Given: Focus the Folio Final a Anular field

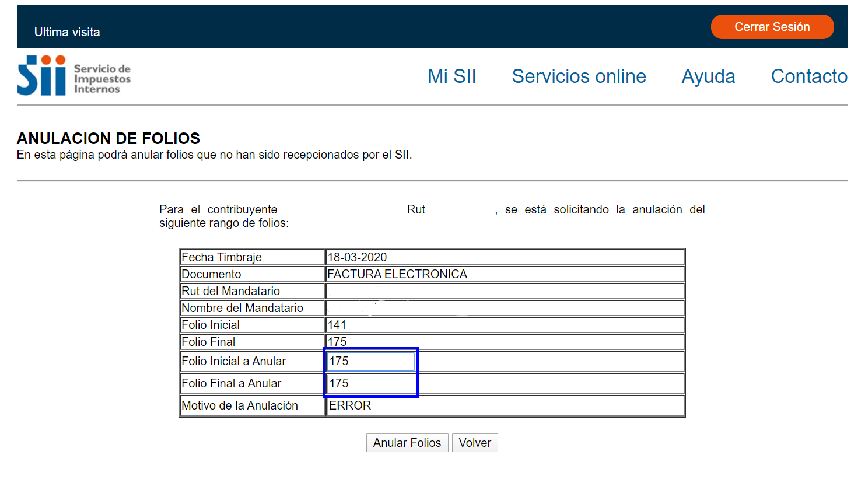Looking at the screenshot, I should coord(370,383).
